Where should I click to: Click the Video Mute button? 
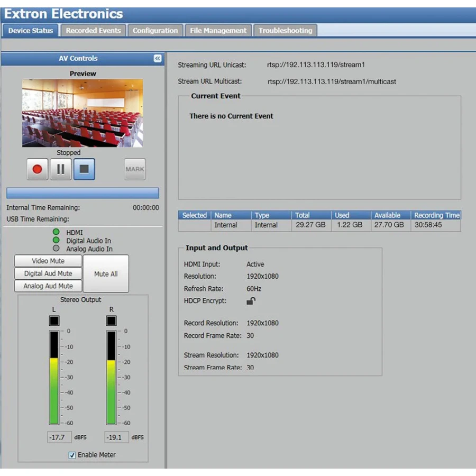click(48, 261)
